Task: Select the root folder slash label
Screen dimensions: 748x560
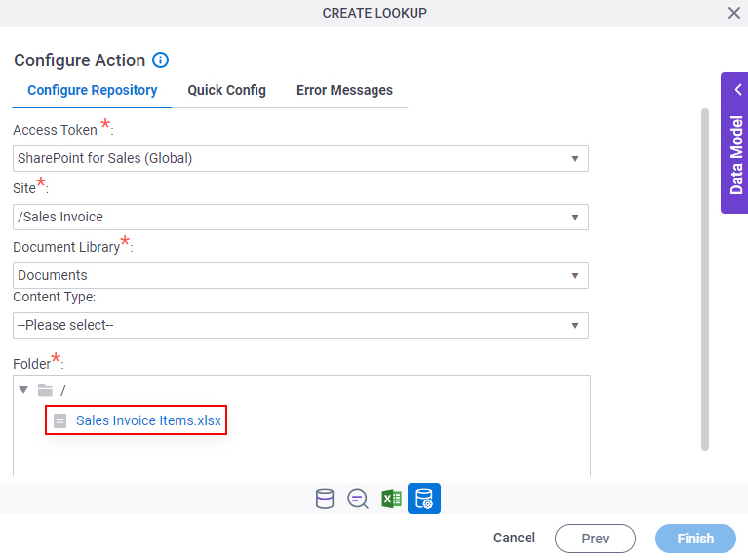Action: pyautogui.click(x=63, y=391)
